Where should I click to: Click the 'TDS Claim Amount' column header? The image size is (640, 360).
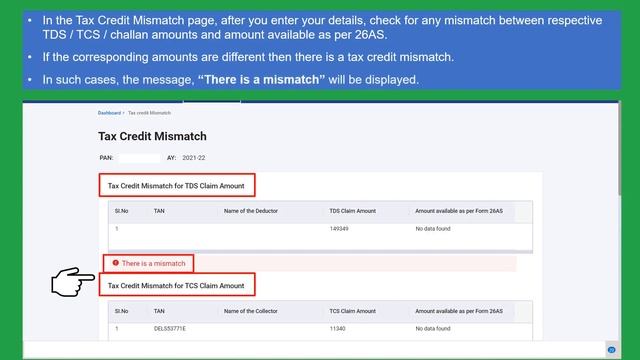pos(353,211)
